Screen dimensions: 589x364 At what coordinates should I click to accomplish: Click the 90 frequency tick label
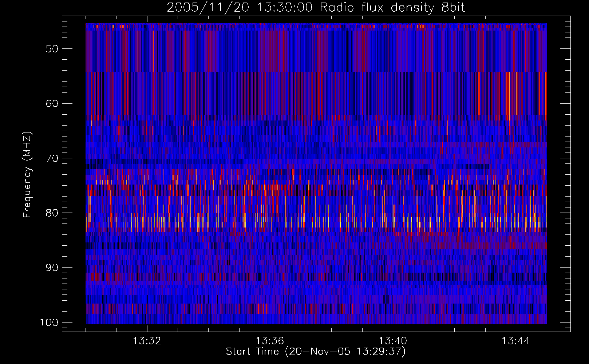coord(52,268)
